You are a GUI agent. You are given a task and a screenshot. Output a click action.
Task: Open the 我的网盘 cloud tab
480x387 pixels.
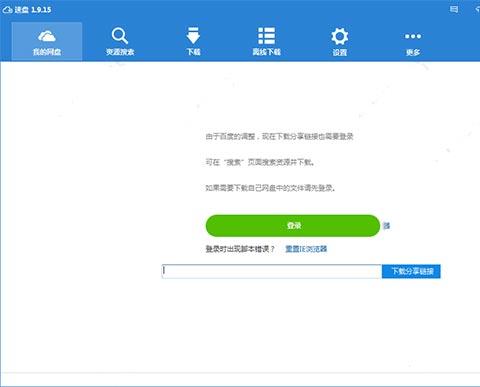47,41
